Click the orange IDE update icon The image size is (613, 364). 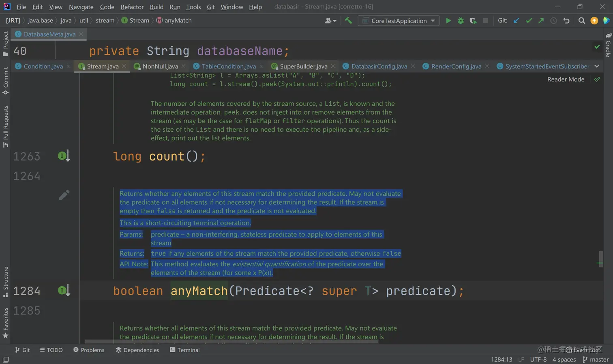coord(594,21)
